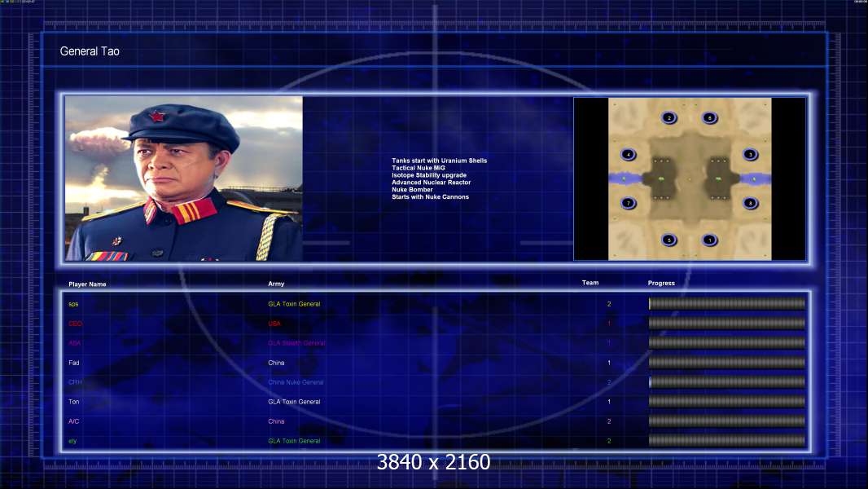Click "GLA Toxin General" in ely row
The image size is (868, 489).
coord(294,441)
